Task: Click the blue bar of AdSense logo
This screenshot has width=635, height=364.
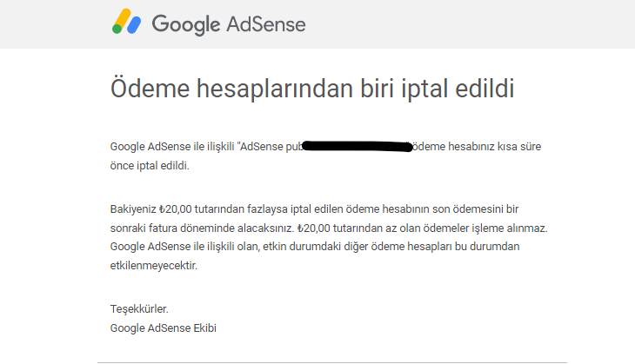Action: pos(134,24)
